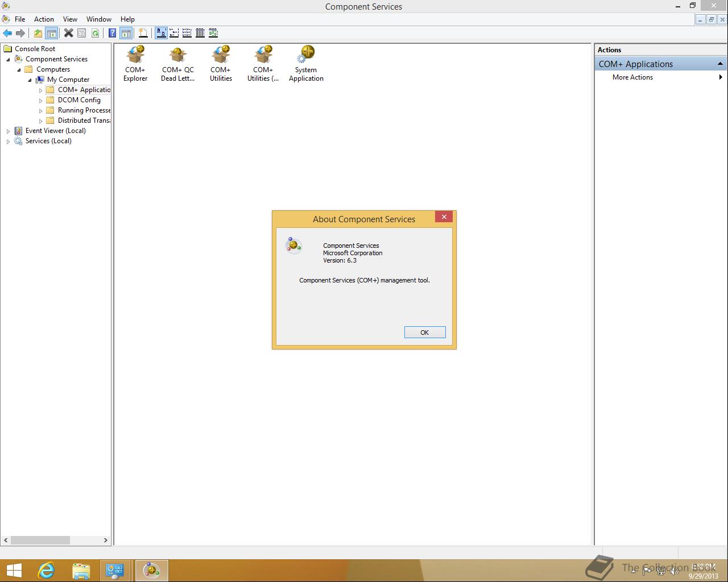Open Properties from the toolbar
The width and height of the screenshot is (728, 582).
[81, 33]
